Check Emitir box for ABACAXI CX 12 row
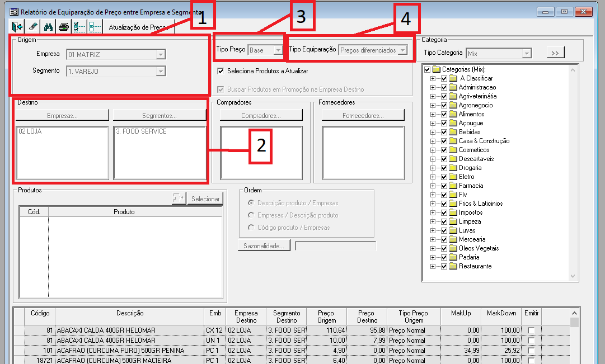 click(x=531, y=330)
